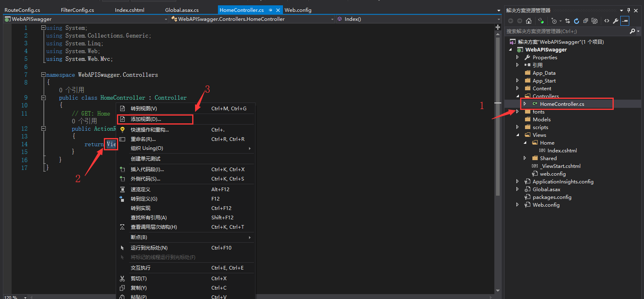Click the green-dot switch views icon
The width and height of the screenshot is (644, 299).
541,21
